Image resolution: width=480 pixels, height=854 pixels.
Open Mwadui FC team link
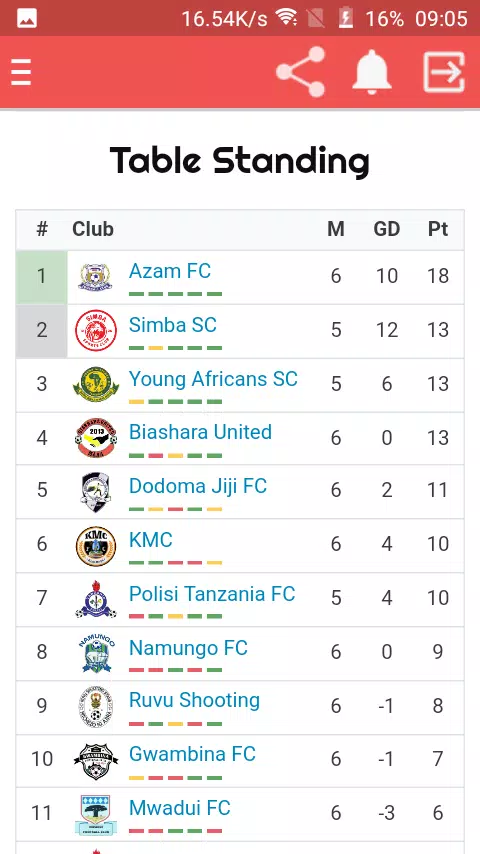coord(179,808)
